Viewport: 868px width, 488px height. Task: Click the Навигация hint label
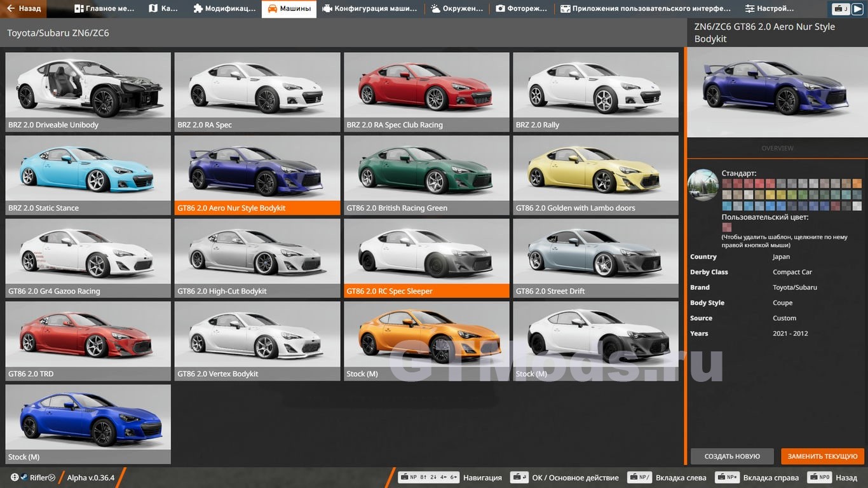[x=482, y=478]
